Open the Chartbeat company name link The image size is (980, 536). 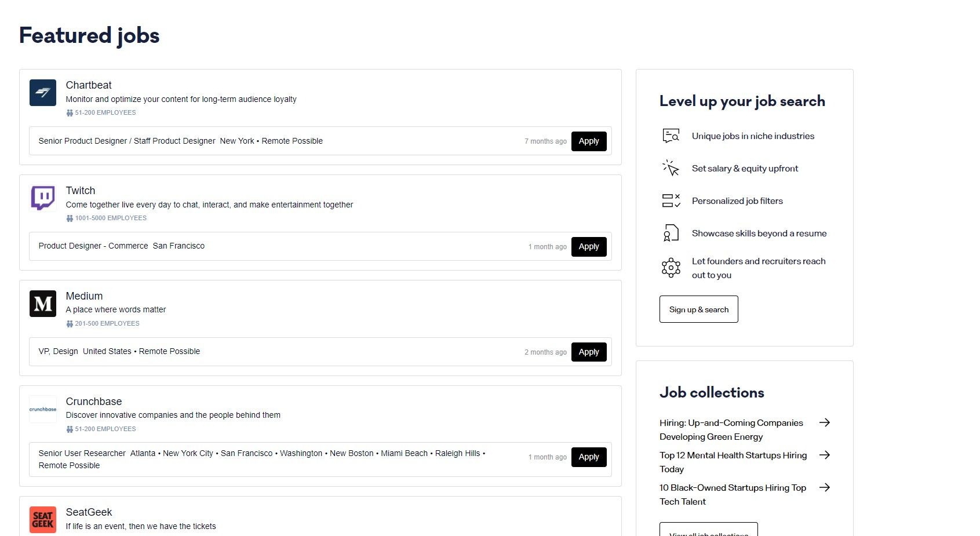click(x=89, y=85)
